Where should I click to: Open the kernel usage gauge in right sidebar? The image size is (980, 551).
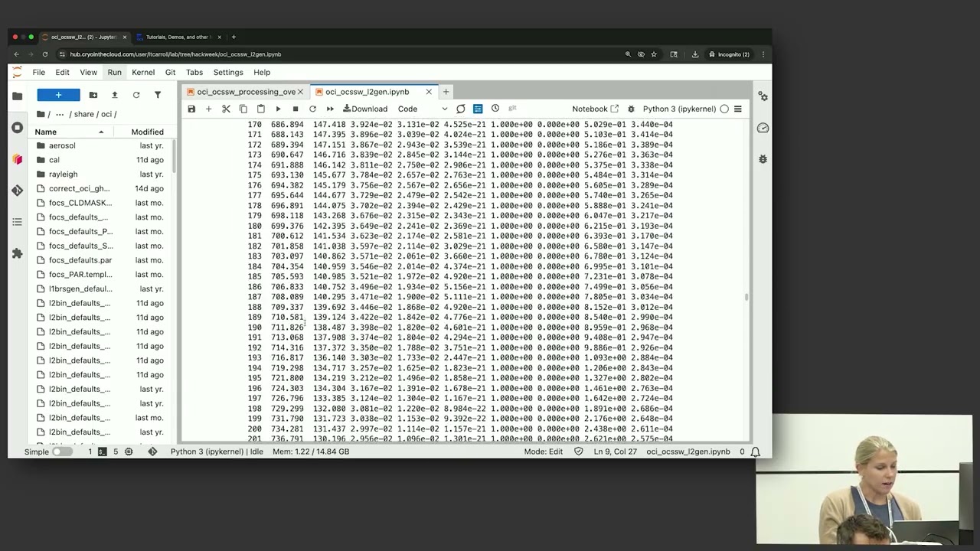(x=763, y=128)
